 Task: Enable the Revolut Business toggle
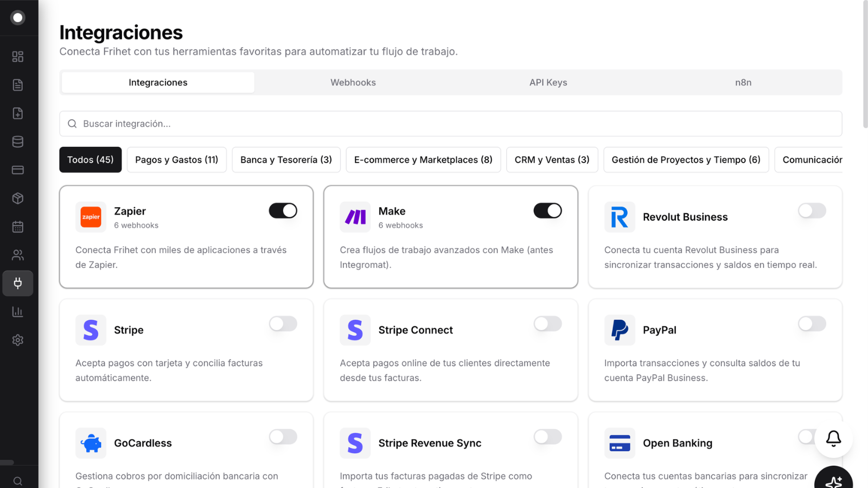(812, 210)
